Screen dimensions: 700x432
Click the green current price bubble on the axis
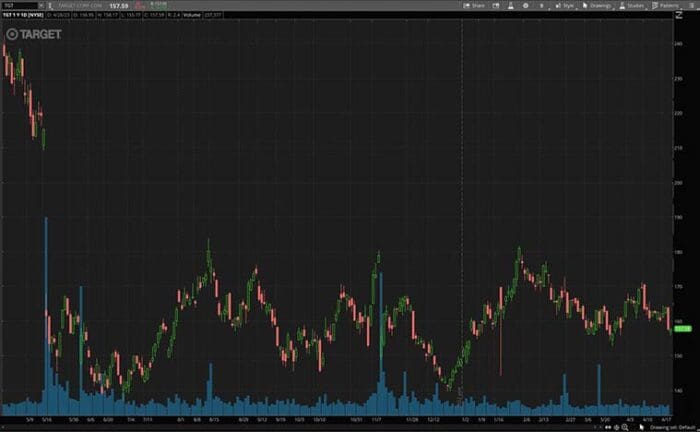coord(683,329)
